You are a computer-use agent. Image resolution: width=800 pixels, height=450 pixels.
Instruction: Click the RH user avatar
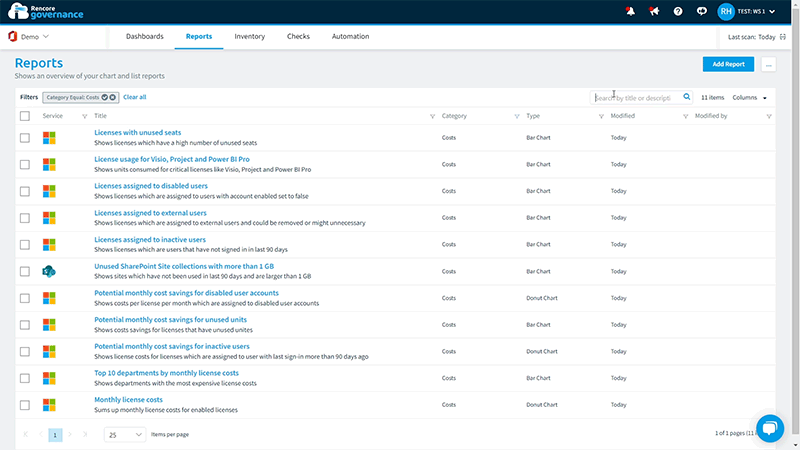click(x=726, y=11)
